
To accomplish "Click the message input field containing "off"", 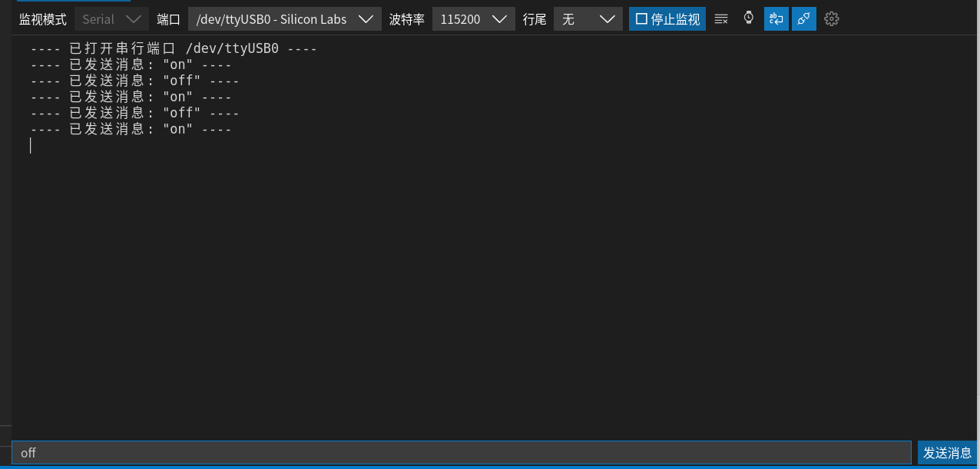I will (461, 453).
